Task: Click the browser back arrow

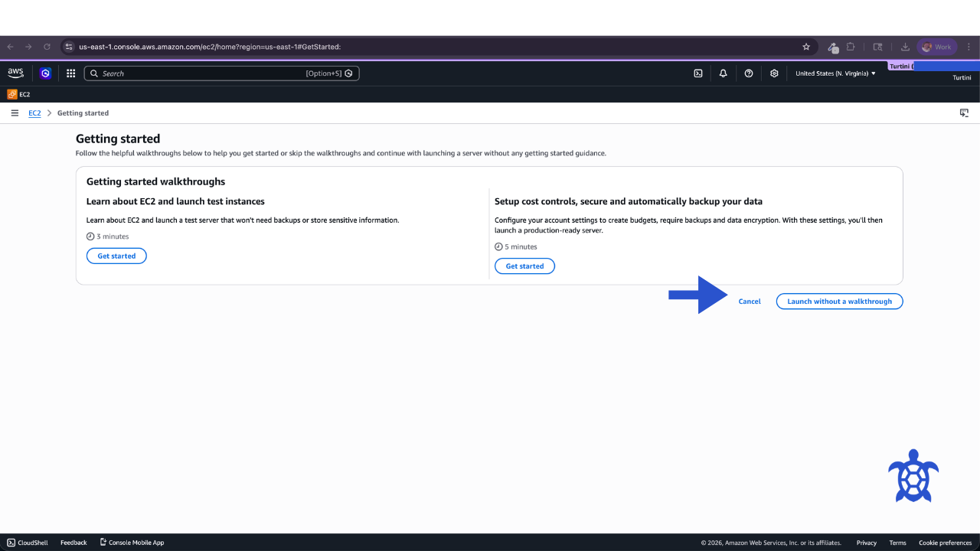Action: click(x=10, y=47)
